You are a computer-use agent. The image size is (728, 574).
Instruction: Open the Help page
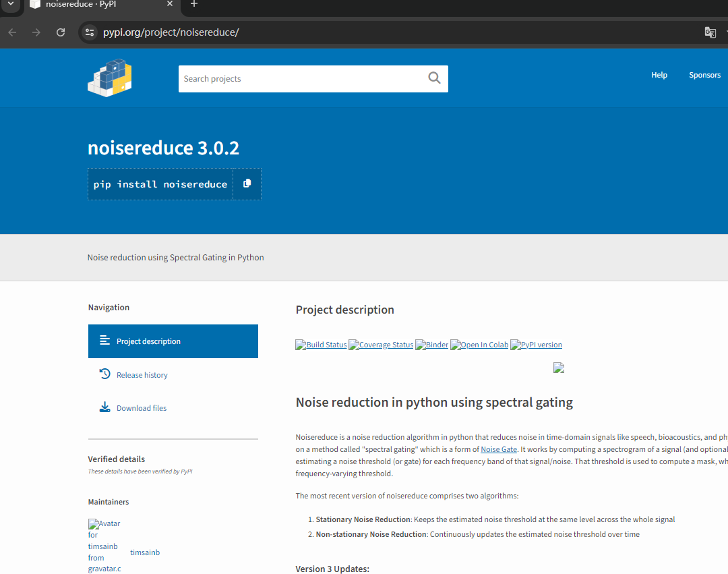click(x=659, y=75)
